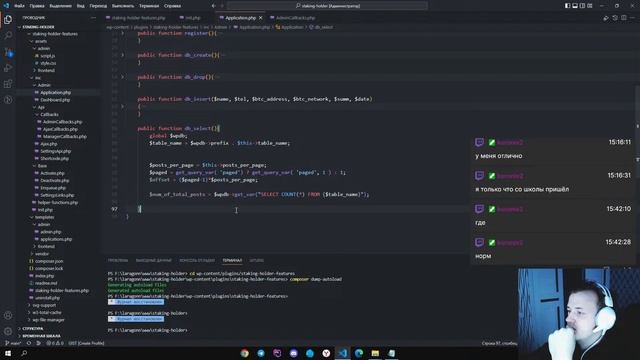This screenshot has height=360, width=640.
Task: Open composer.json in the explorer
Action: pos(48,261)
